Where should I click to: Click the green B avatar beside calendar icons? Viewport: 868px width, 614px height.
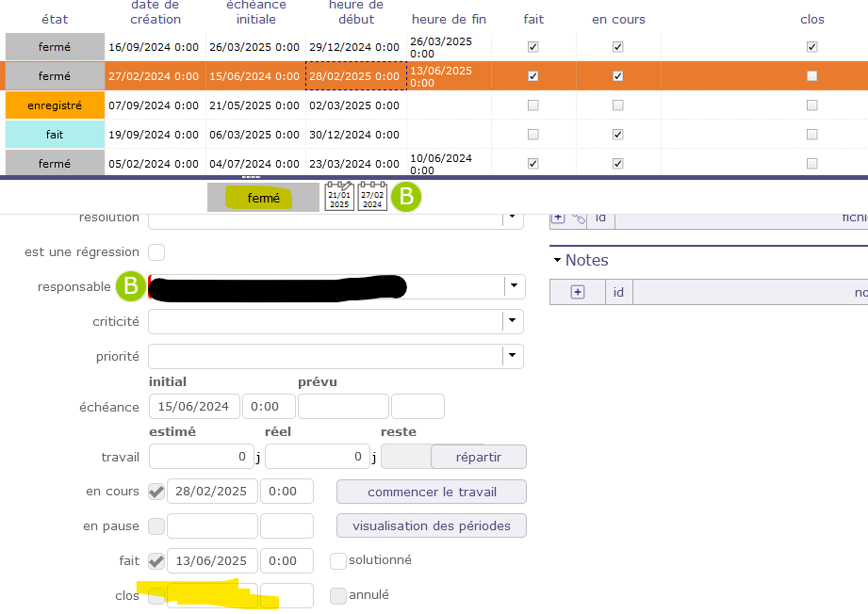[x=407, y=197]
